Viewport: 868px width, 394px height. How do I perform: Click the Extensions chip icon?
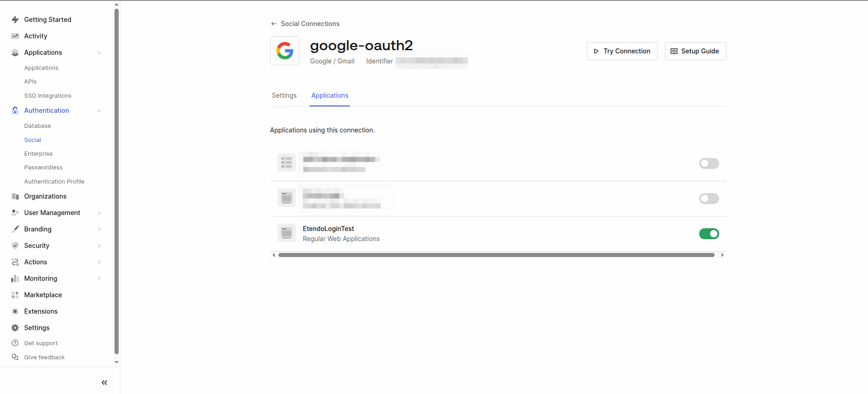pyautogui.click(x=15, y=311)
